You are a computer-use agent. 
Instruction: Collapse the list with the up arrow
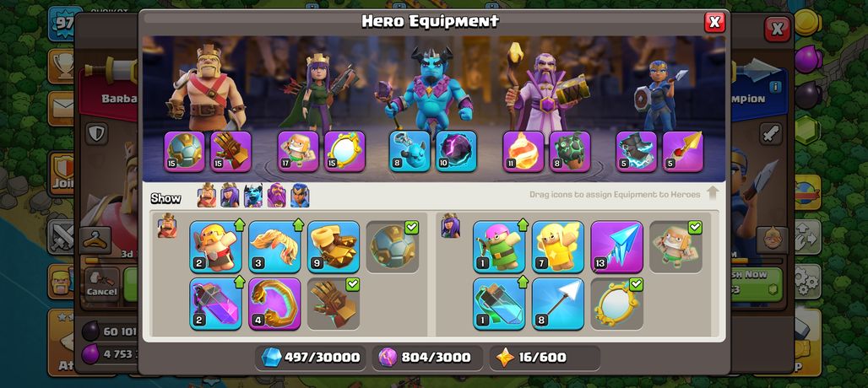tap(713, 193)
